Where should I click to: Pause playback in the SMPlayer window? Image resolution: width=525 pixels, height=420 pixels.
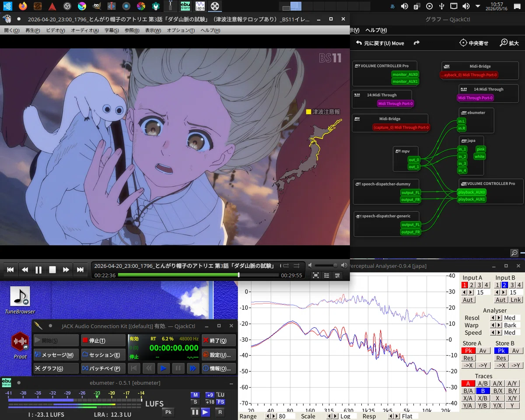coord(38,270)
